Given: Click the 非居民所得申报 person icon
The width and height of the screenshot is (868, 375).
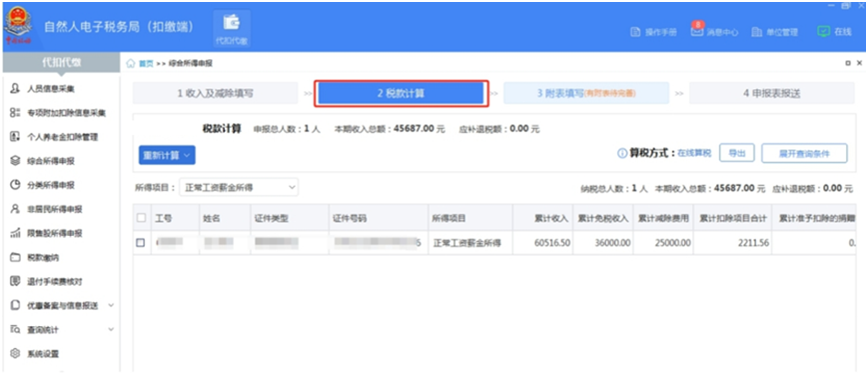Looking at the screenshot, I should point(15,209).
